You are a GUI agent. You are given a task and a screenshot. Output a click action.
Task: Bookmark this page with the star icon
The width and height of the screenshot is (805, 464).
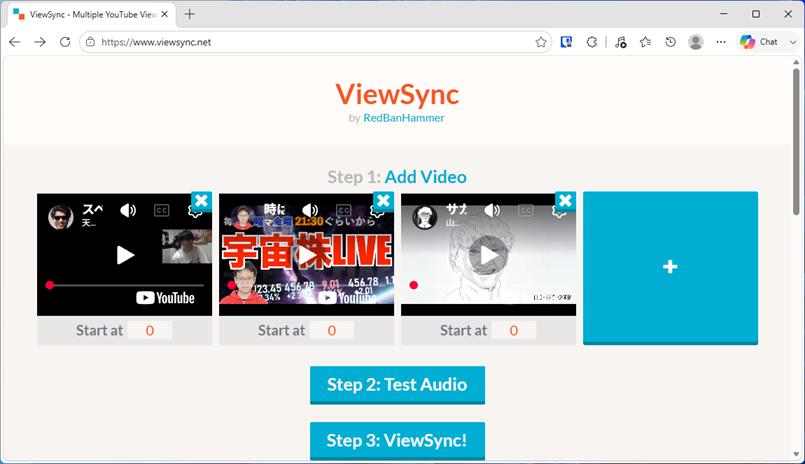541,42
